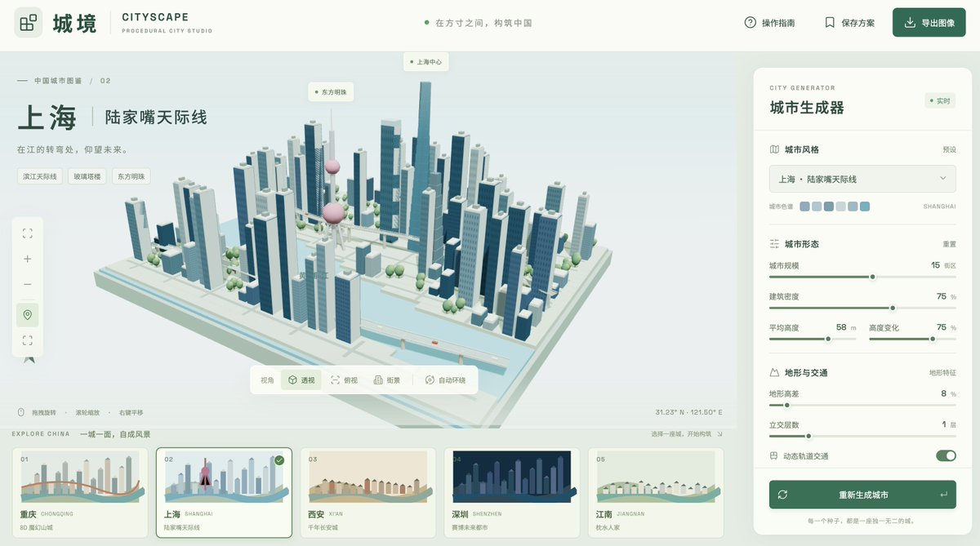Click the mouse icon beside 拖拽旋转
Image resolution: width=980 pixels, height=546 pixels.
[21, 412]
